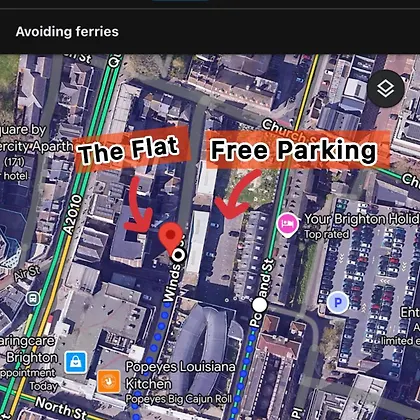Tap the Air St street label

point(27,273)
